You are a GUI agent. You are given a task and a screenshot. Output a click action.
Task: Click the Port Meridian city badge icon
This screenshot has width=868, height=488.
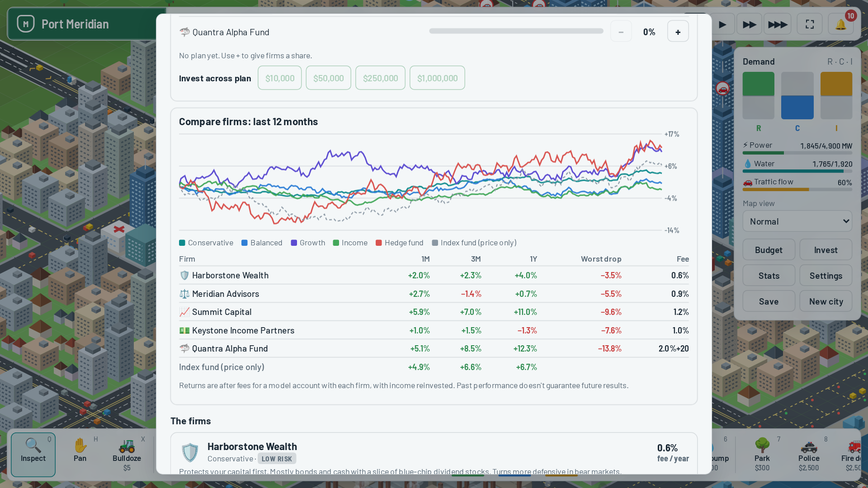pyautogui.click(x=26, y=24)
